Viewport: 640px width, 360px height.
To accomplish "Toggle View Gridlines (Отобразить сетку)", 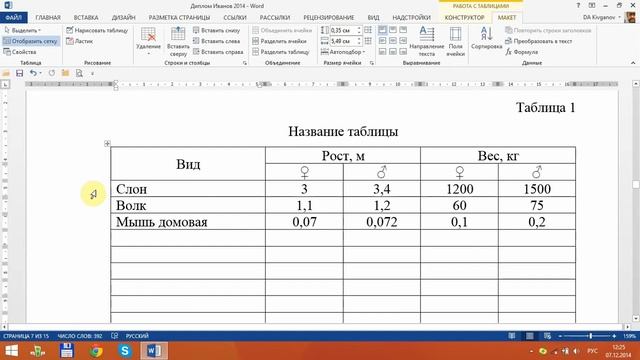I will coord(31,41).
